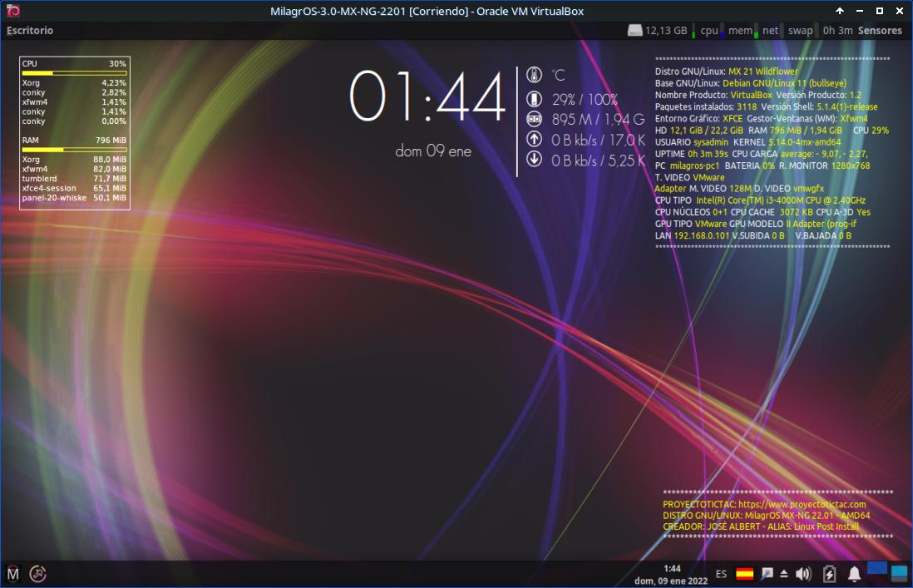Screen dimensions: 913x588
Task: Click the battery power manager icon
Action: [829, 574]
